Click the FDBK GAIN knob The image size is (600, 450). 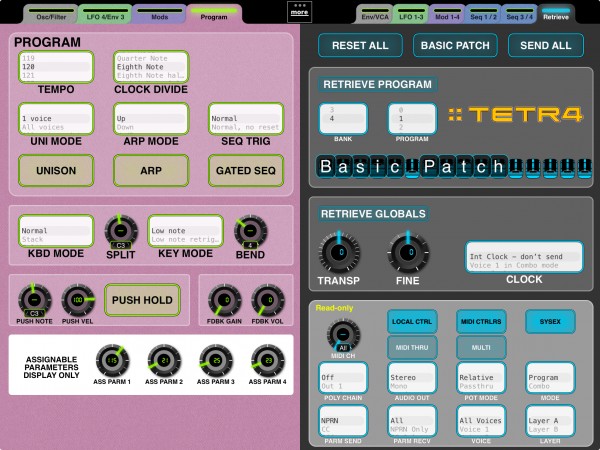[x=224, y=300]
